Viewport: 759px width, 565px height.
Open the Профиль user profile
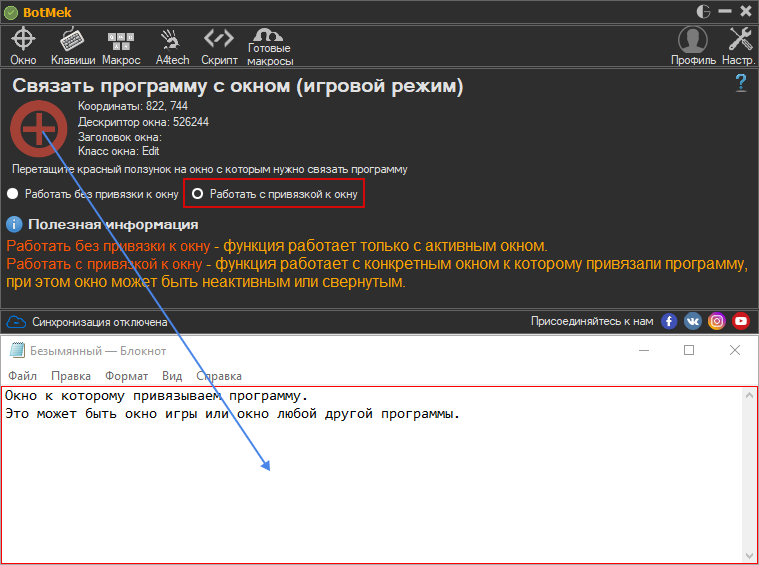693,46
